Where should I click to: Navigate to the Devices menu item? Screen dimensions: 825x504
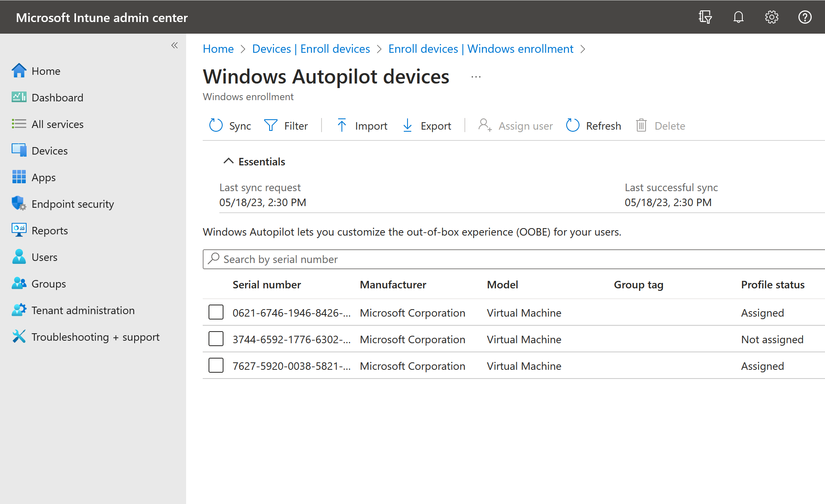point(49,150)
